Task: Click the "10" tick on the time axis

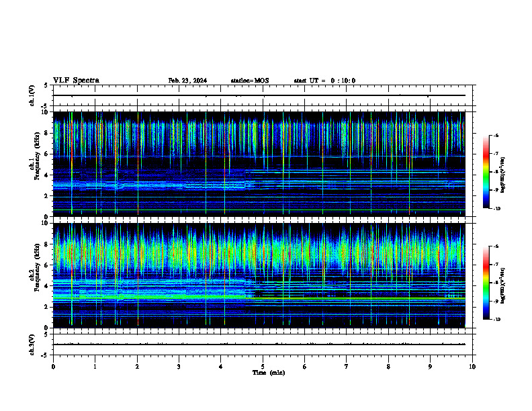Action: (472, 367)
